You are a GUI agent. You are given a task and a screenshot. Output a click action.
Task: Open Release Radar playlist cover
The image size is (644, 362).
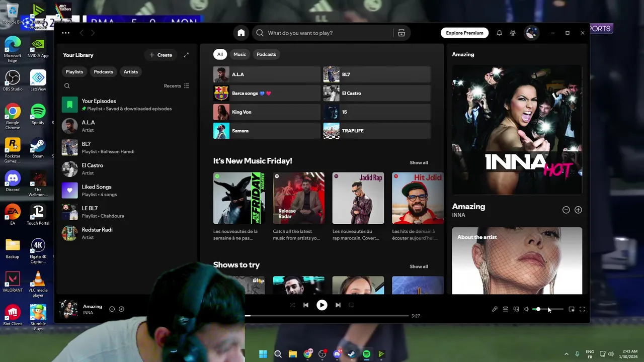tap(299, 198)
